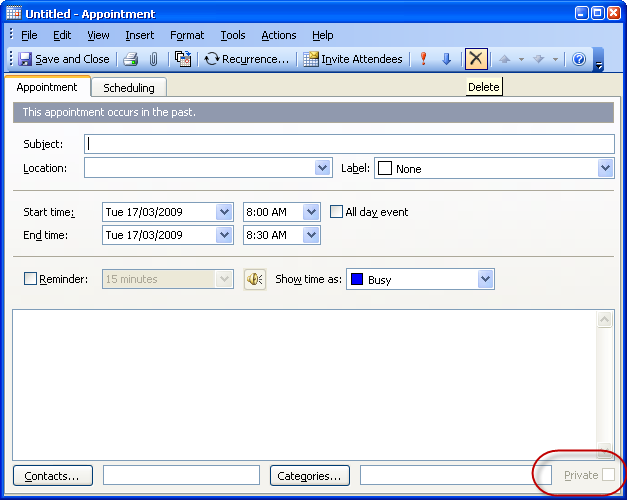Open the 8:30 AM end time dropdown

(311, 235)
